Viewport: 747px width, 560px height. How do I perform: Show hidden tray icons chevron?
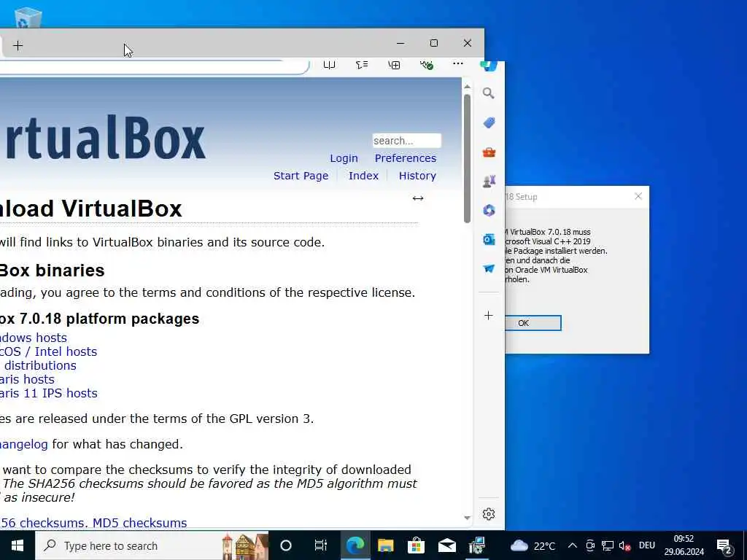573,545
